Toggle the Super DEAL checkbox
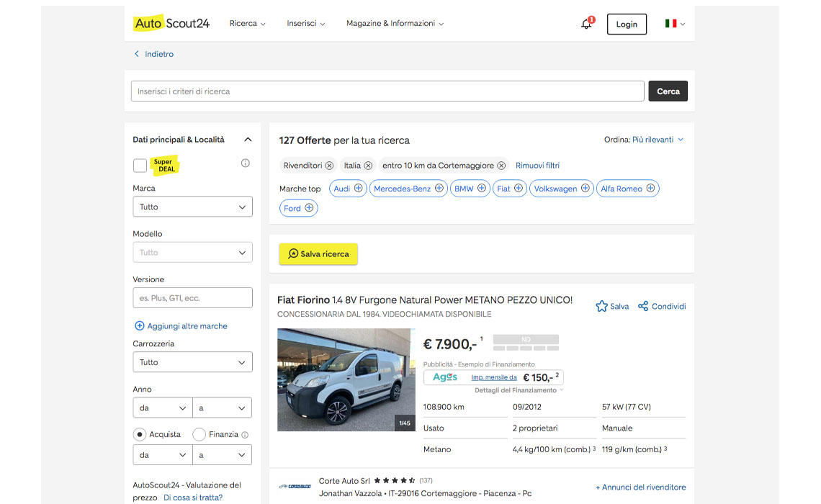Image resolution: width=821 pixels, height=504 pixels. pyautogui.click(x=140, y=166)
